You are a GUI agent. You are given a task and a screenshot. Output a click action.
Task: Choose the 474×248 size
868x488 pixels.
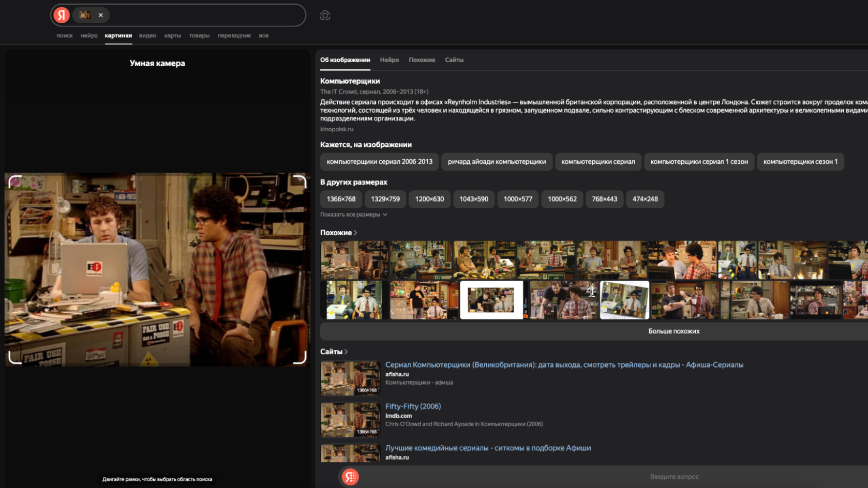(x=645, y=199)
